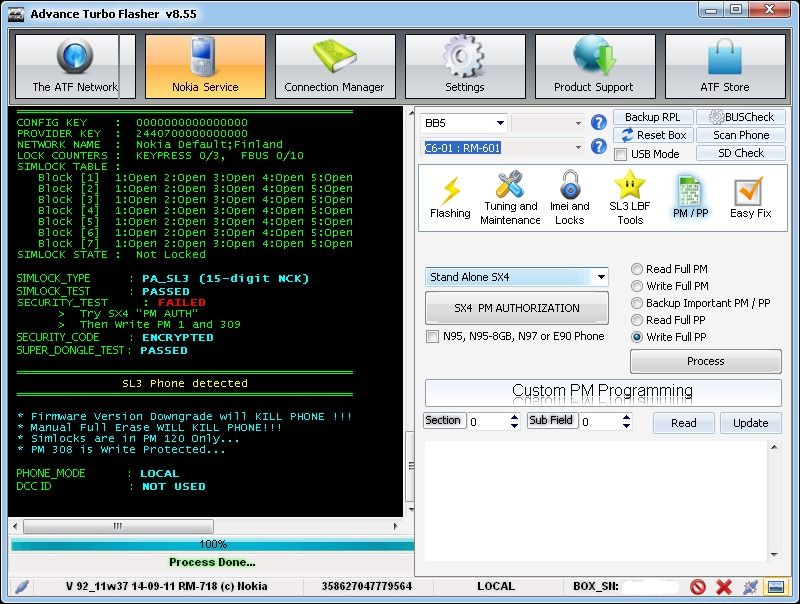This screenshot has height=604, width=800.
Task: Click the screen image status bar icon
Action: [x=776, y=587]
